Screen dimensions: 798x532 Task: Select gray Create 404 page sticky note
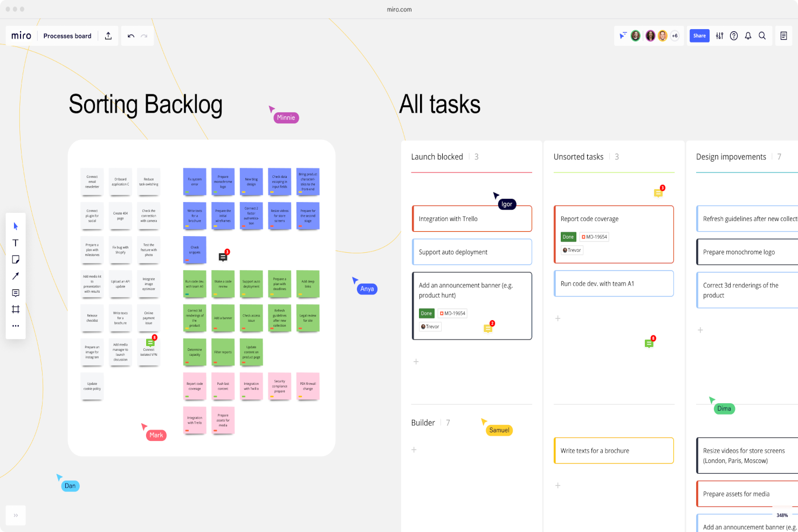[x=120, y=216]
